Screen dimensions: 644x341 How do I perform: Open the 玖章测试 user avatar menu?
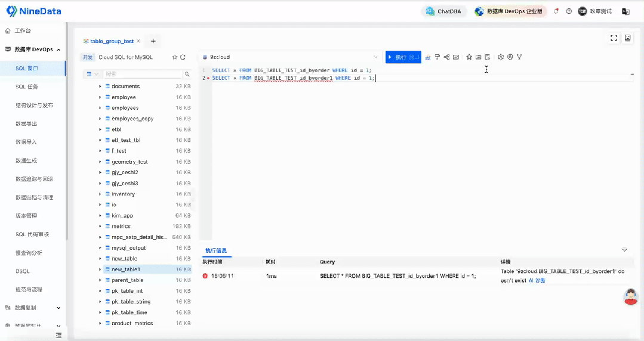(594, 11)
